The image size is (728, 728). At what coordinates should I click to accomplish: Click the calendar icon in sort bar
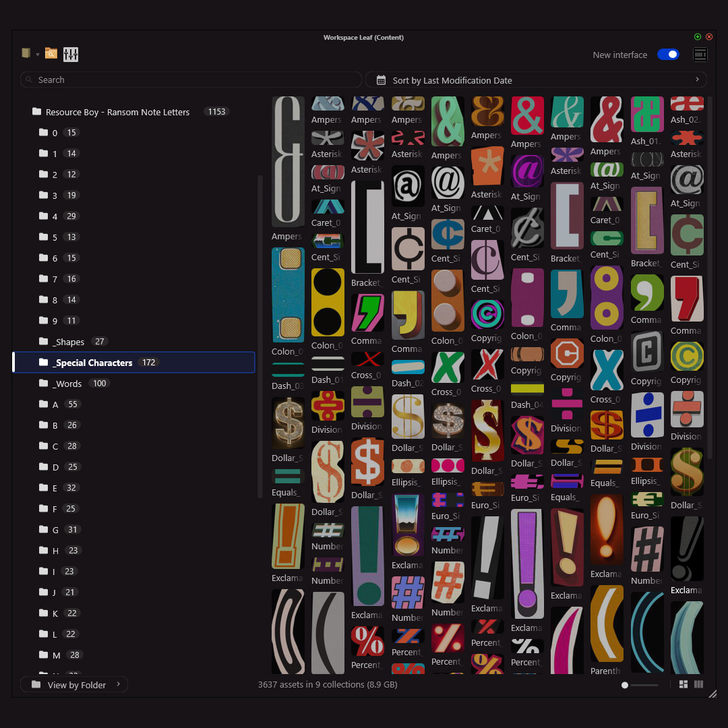pos(381,80)
